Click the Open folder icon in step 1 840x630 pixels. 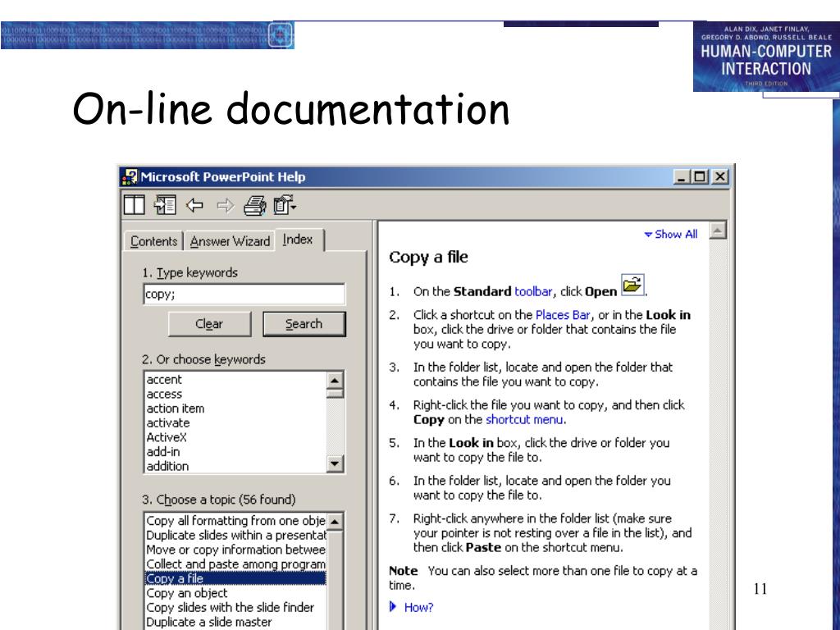point(632,285)
